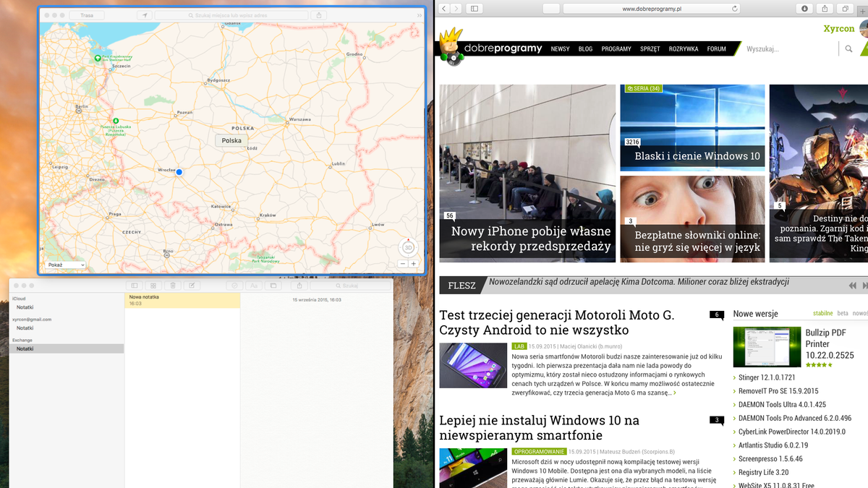Open Safari downloads icon
Image resolution: width=868 pixels, height=488 pixels.
(x=805, y=9)
